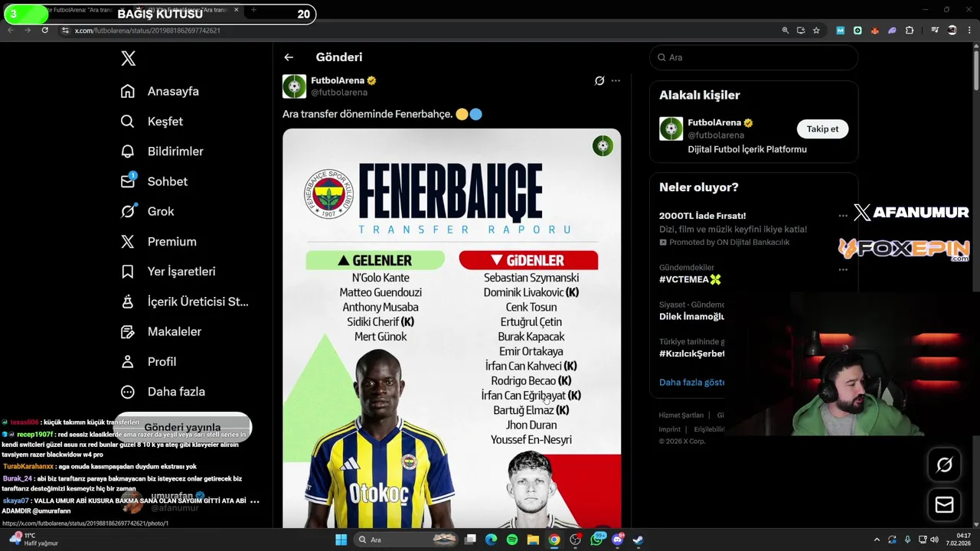Click the Hizmet Şartları footer link
Viewport: 980px width, 551px height.
[681, 416]
